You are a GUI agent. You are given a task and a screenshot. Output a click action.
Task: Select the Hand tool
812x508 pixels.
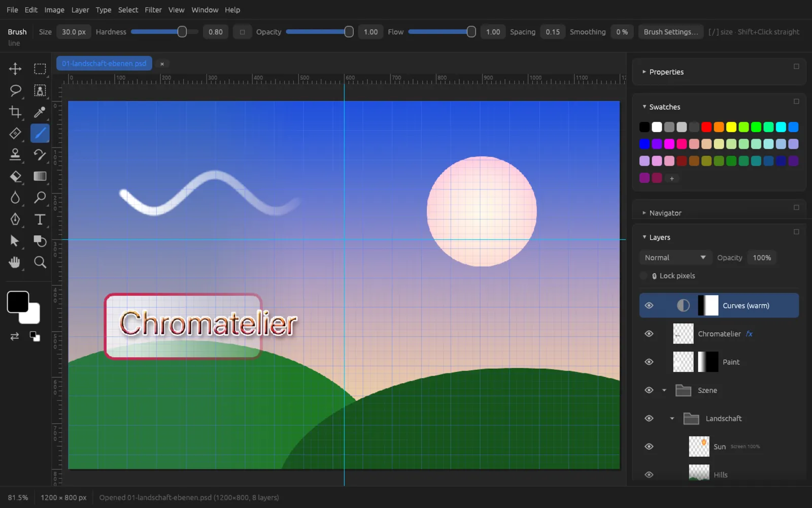15,262
